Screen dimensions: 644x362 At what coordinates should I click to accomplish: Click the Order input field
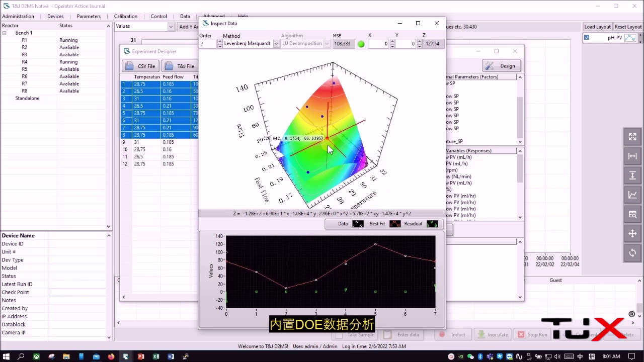click(208, 44)
